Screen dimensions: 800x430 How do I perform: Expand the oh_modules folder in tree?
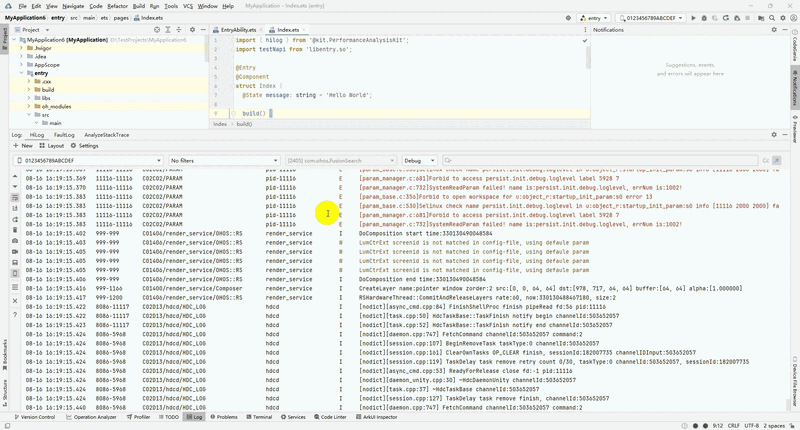[29, 106]
